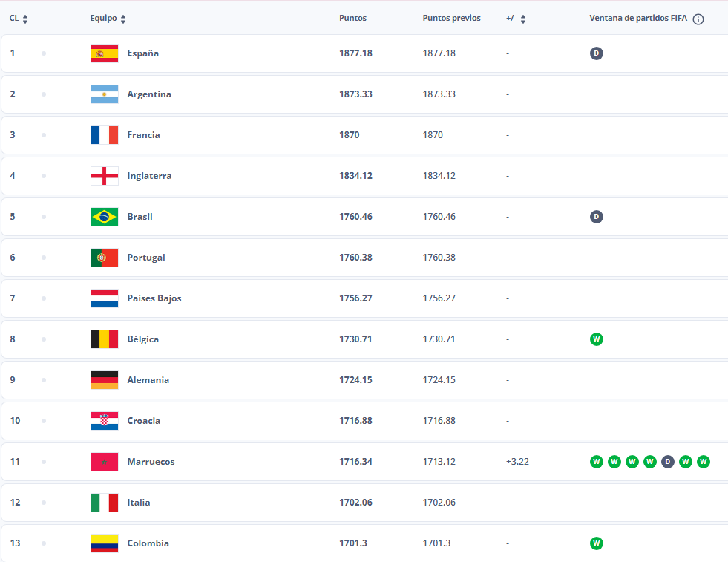The height and width of the screenshot is (562, 728).
Task: Click the Croacia flag icon
Action: tap(104, 421)
